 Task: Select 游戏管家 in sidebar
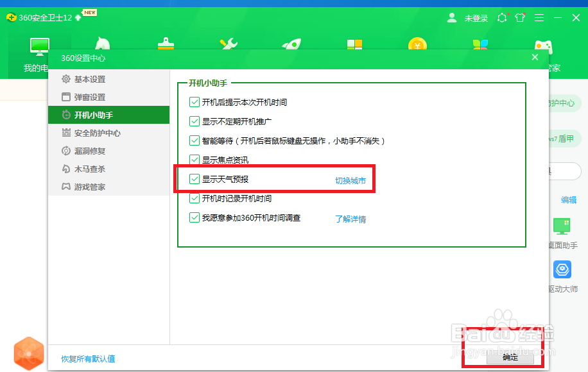coord(108,187)
